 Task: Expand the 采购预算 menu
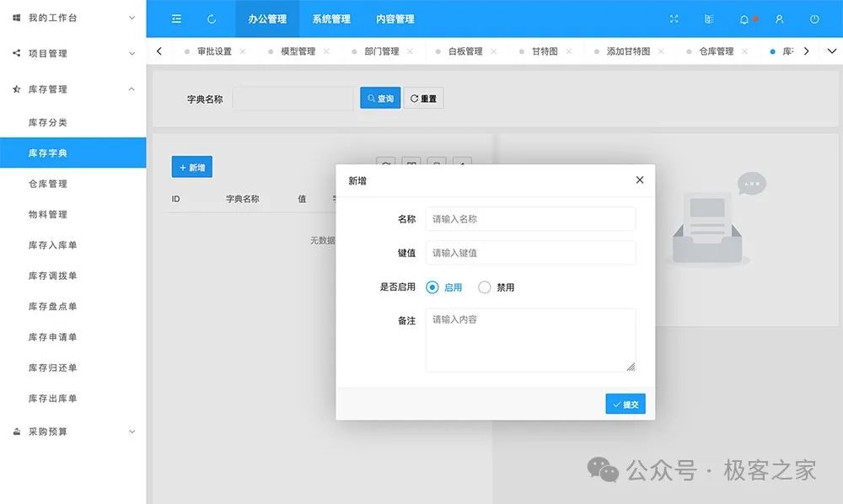[x=132, y=432]
